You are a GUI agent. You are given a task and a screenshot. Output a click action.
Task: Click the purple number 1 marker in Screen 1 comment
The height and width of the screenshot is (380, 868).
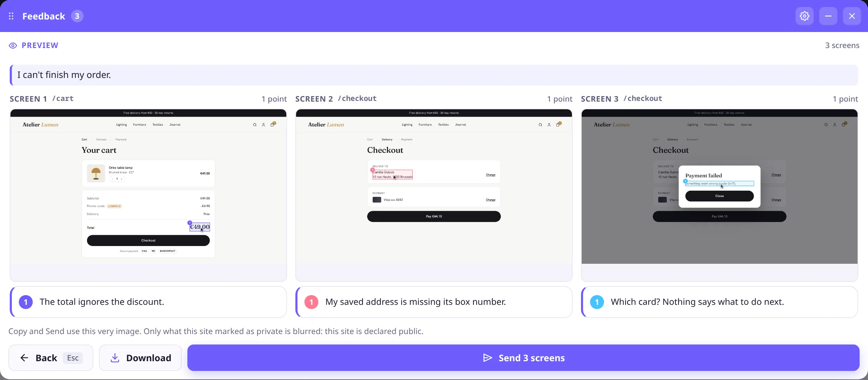pyautogui.click(x=26, y=302)
